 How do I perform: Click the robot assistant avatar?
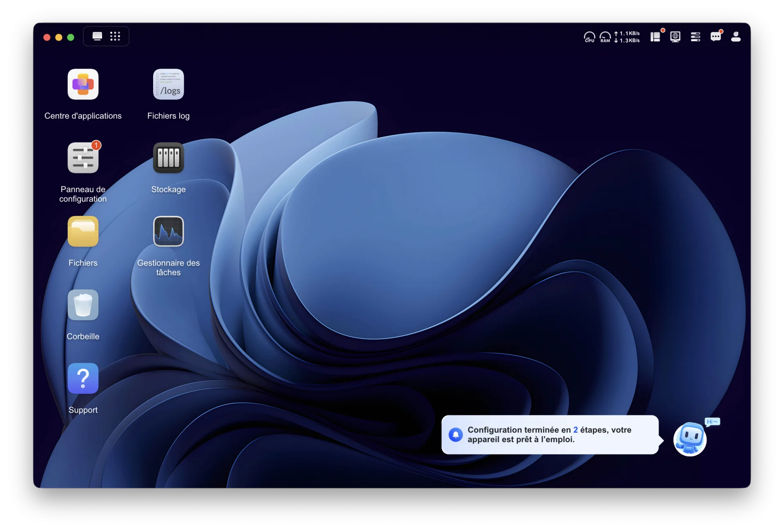pos(690,439)
